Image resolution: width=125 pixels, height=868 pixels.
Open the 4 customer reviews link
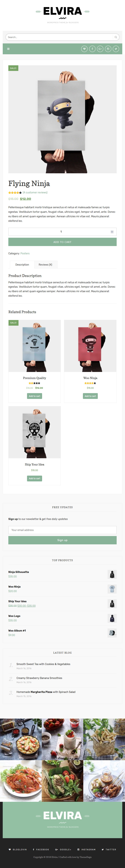(35, 192)
